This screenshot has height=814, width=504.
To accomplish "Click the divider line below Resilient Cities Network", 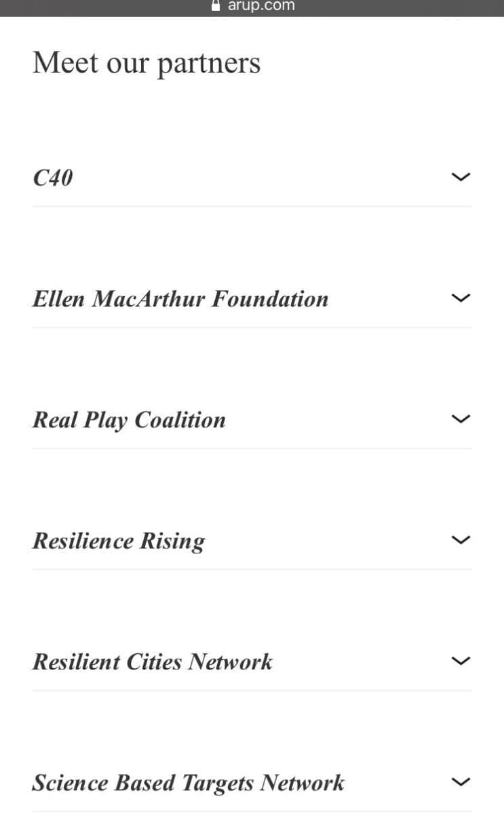I will (x=252, y=691).
